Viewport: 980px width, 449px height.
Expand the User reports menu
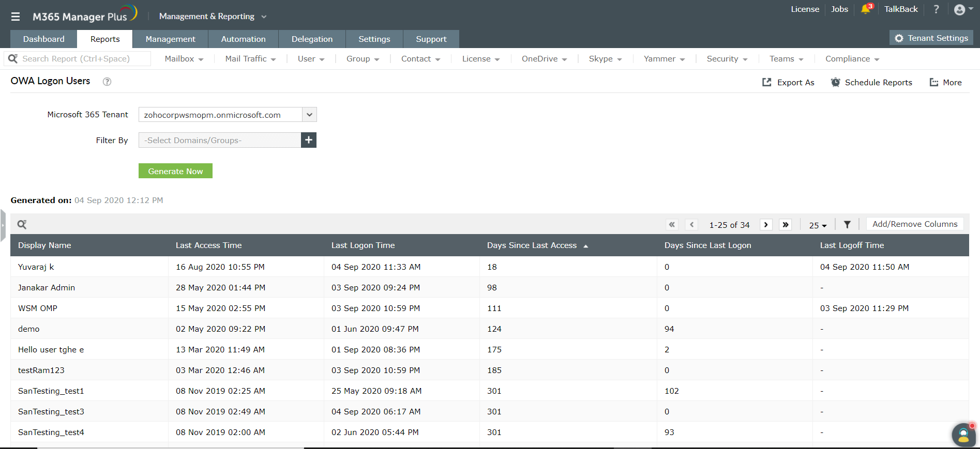(311, 59)
